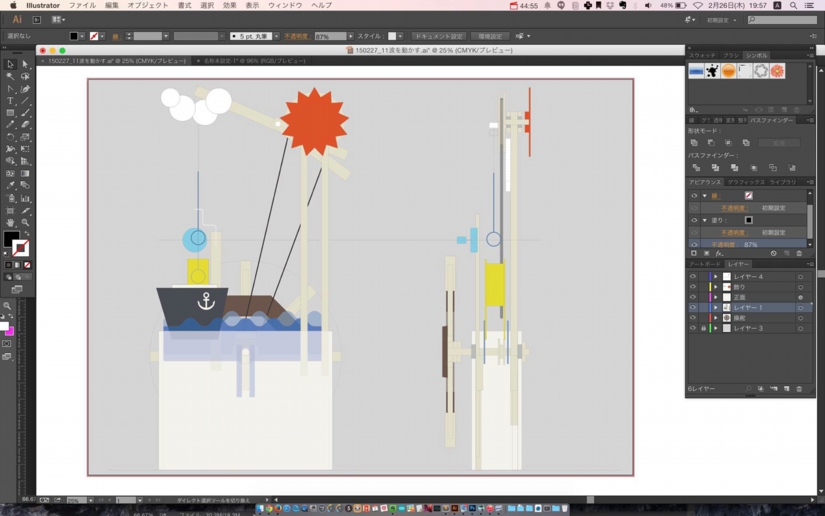825x516 pixels.
Task: Toggle visibility of the 飾り layer
Action: (693, 287)
